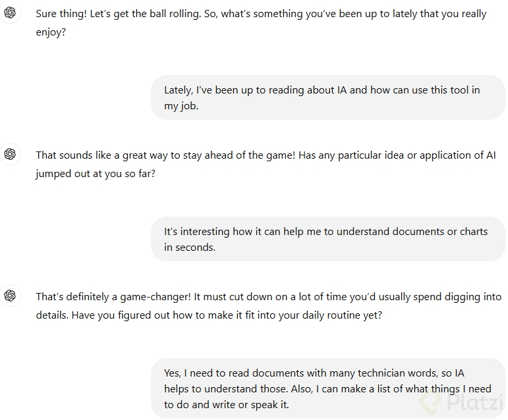Select the user bubble starting "Yes, I need to read documents"
Image resolution: width=508 pixels, height=420 pixels.
[327, 388]
